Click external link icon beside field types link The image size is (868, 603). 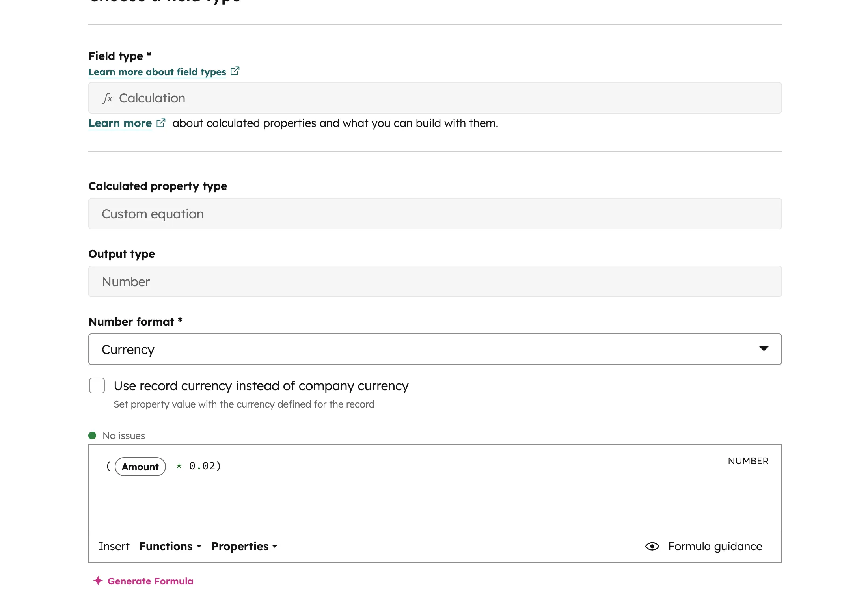coord(235,71)
